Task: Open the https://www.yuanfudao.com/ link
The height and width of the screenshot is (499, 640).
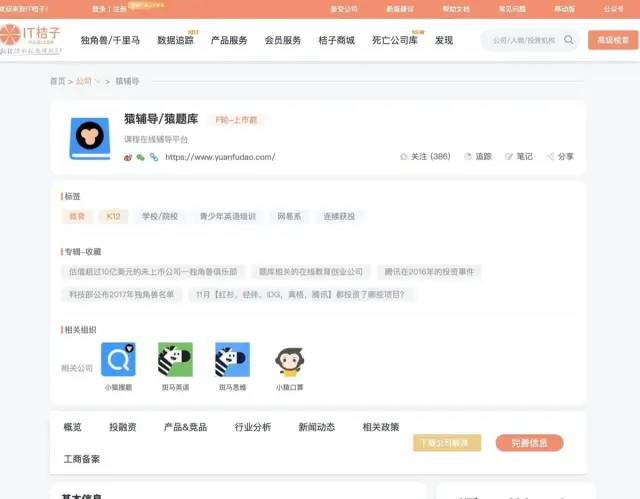Action: 220,157
